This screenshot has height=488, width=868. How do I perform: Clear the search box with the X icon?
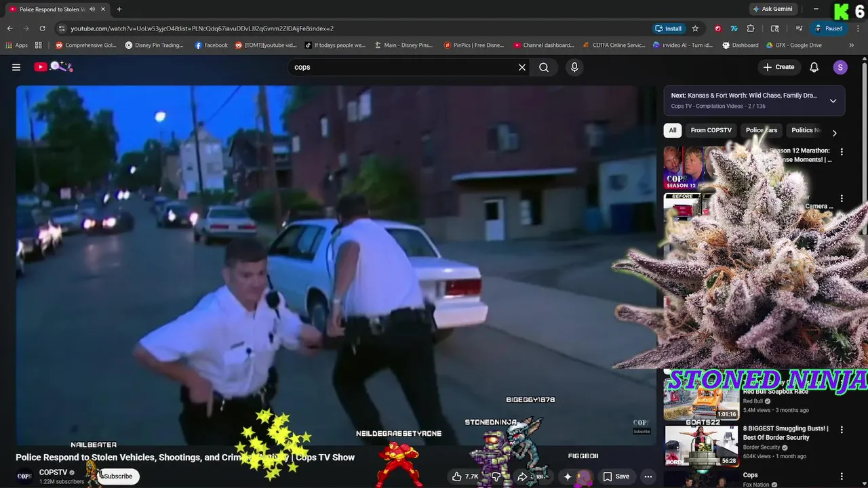(522, 67)
